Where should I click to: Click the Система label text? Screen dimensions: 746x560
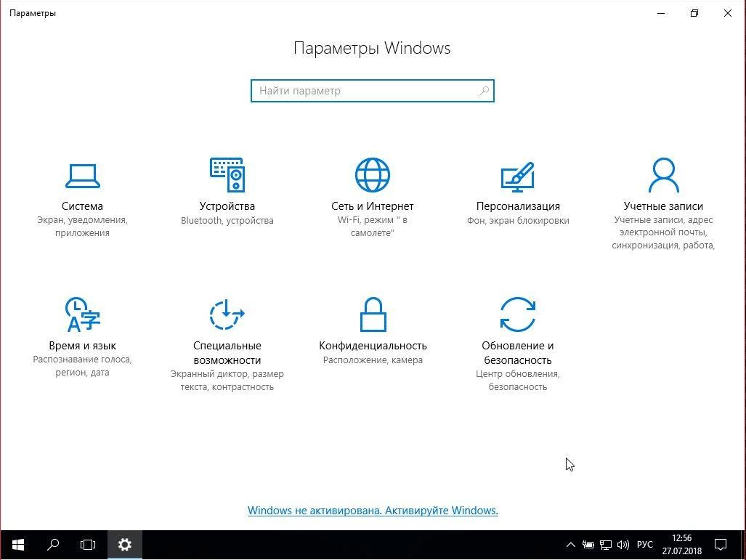tap(82, 206)
